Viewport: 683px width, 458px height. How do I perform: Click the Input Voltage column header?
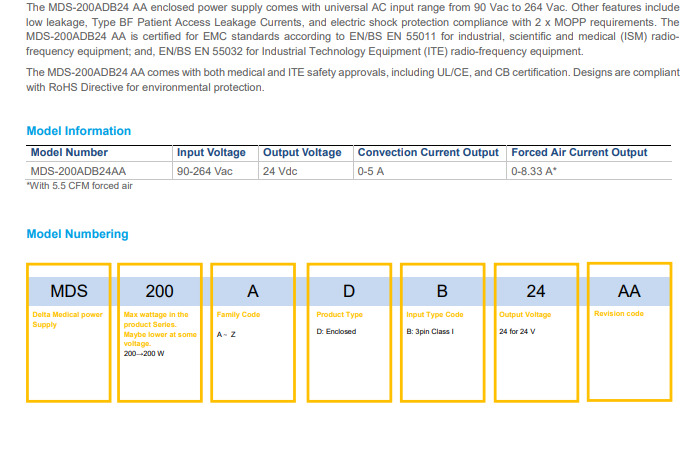click(211, 153)
